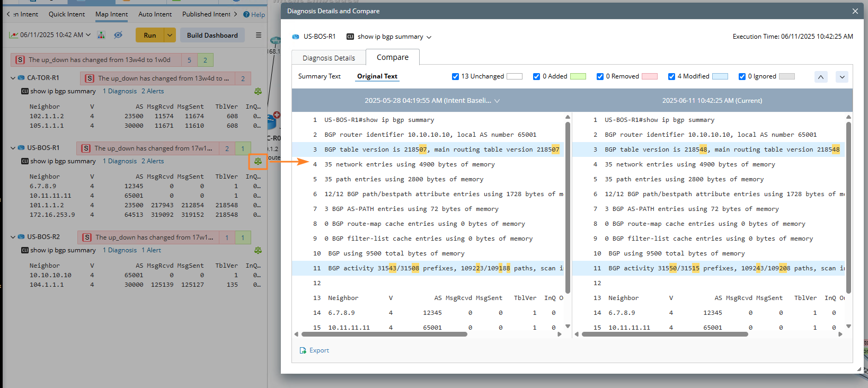868x388 pixels.
Task: Toggle the 0 Removed checkbox
Action: (600, 76)
